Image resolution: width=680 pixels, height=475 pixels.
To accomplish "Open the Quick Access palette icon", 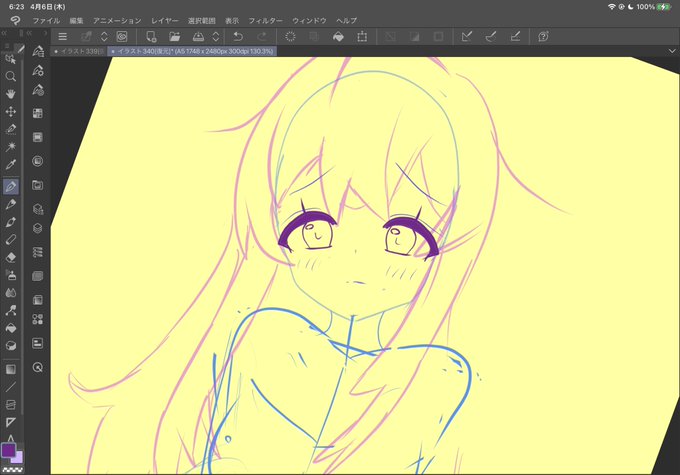I will point(38,367).
